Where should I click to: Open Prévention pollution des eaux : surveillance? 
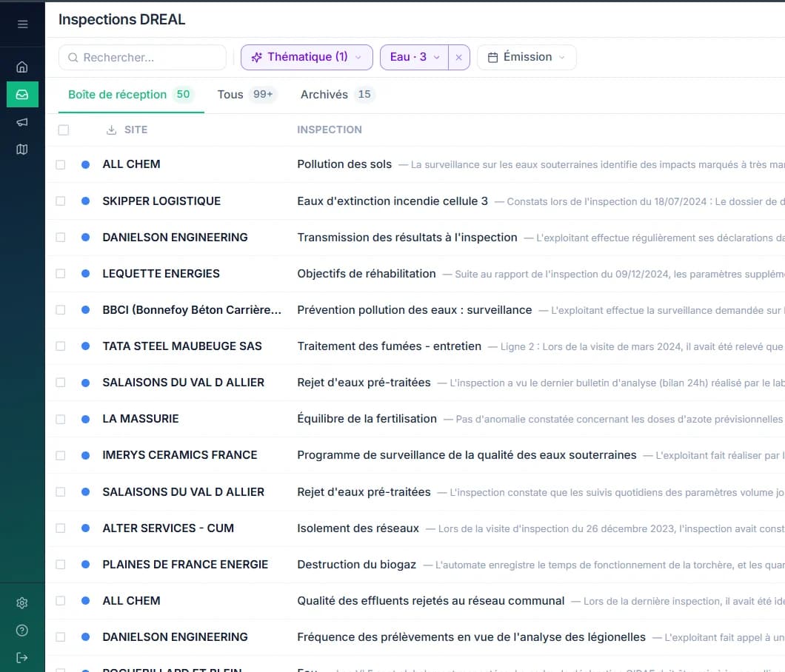click(415, 310)
